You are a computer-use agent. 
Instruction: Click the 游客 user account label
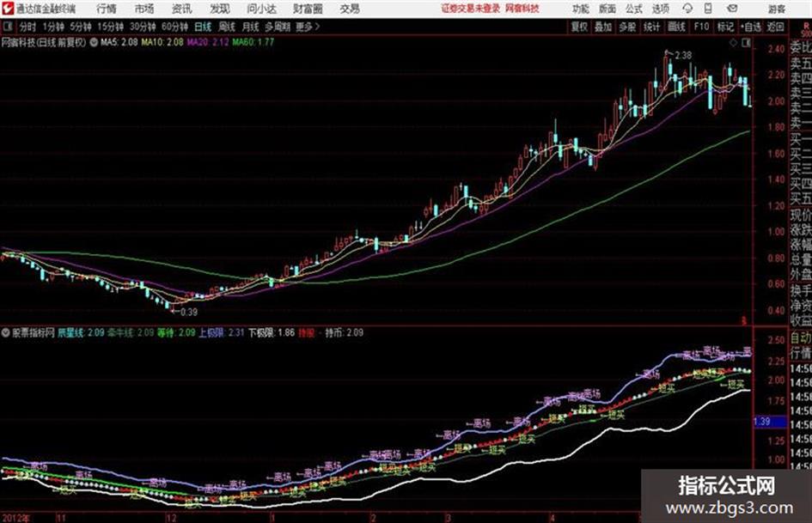tap(777, 9)
